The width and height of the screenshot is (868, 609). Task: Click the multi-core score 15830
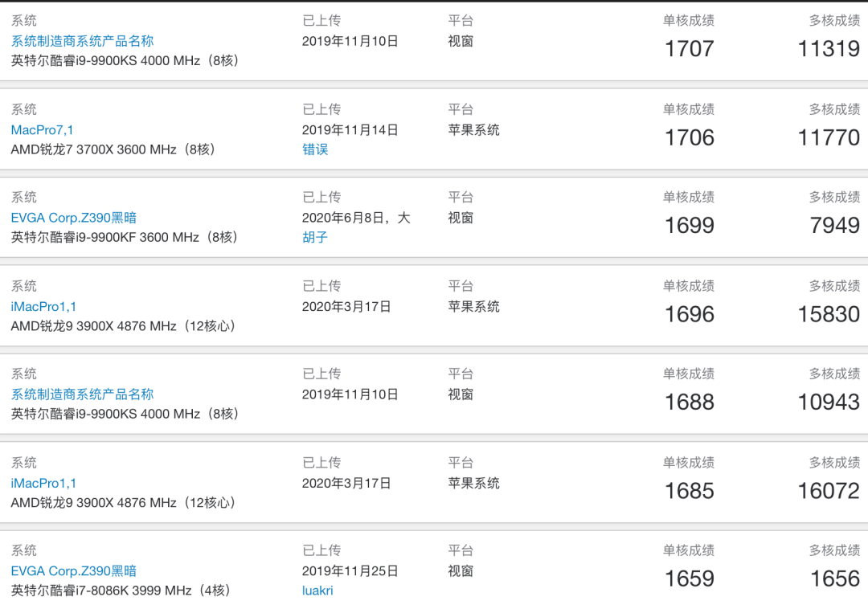click(829, 314)
